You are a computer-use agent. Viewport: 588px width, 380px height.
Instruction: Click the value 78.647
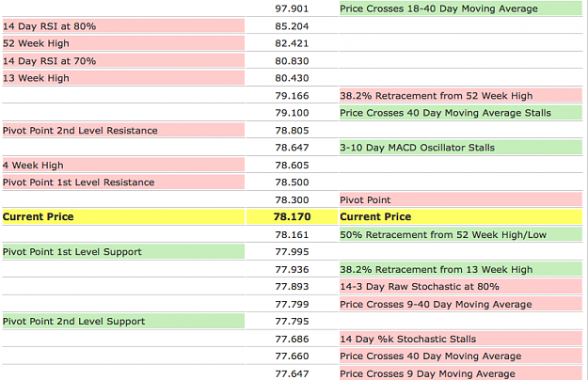click(292, 148)
